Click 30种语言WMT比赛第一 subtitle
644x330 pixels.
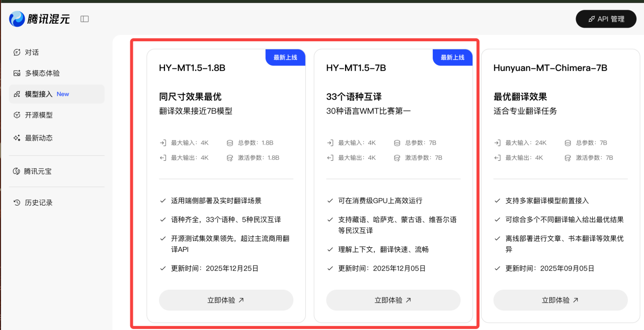pos(368,111)
